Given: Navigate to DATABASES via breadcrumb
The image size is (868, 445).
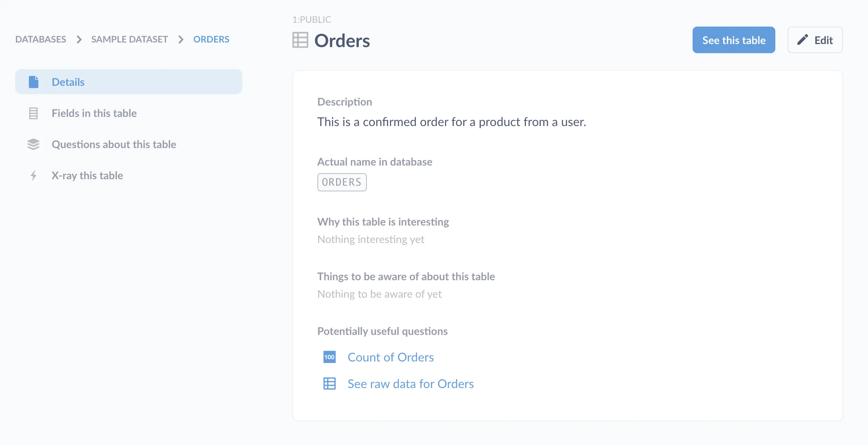Looking at the screenshot, I should [x=40, y=39].
